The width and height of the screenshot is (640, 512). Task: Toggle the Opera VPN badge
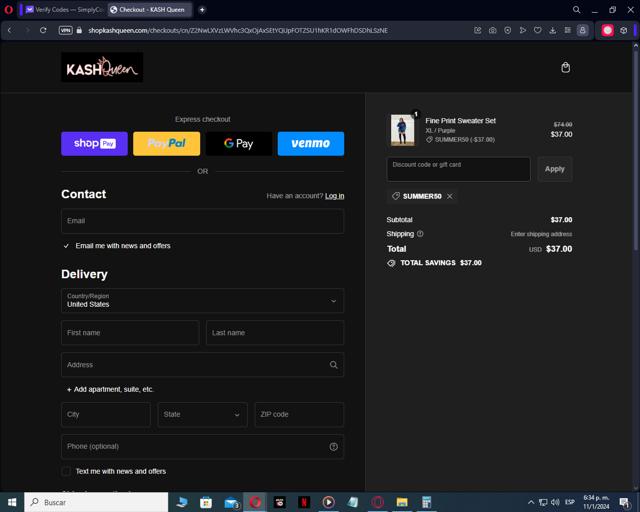(65, 30)
